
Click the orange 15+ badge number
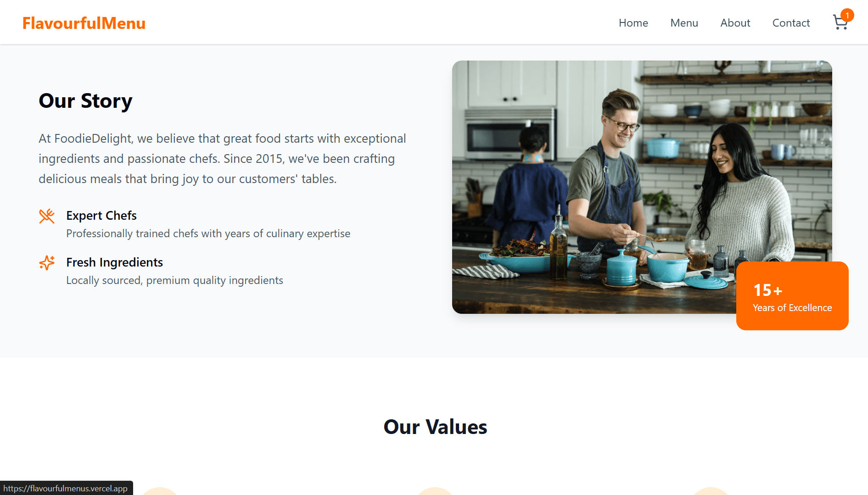coord(767,290)
